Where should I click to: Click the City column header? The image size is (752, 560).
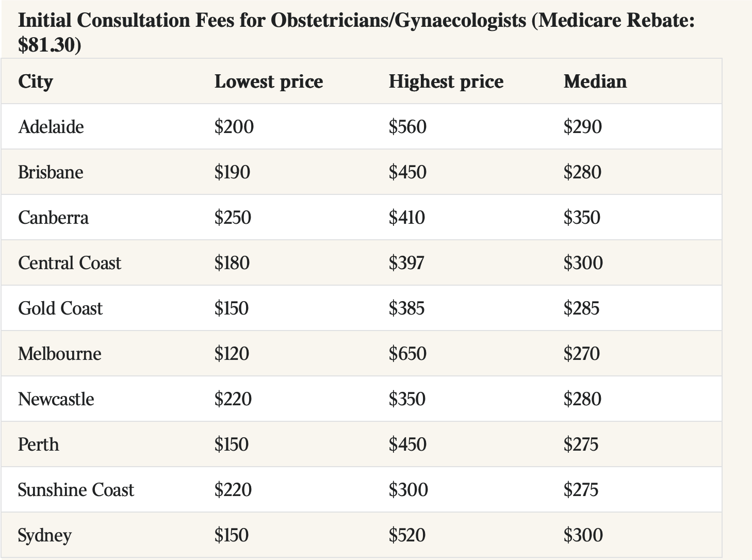(x=36, y=82)
